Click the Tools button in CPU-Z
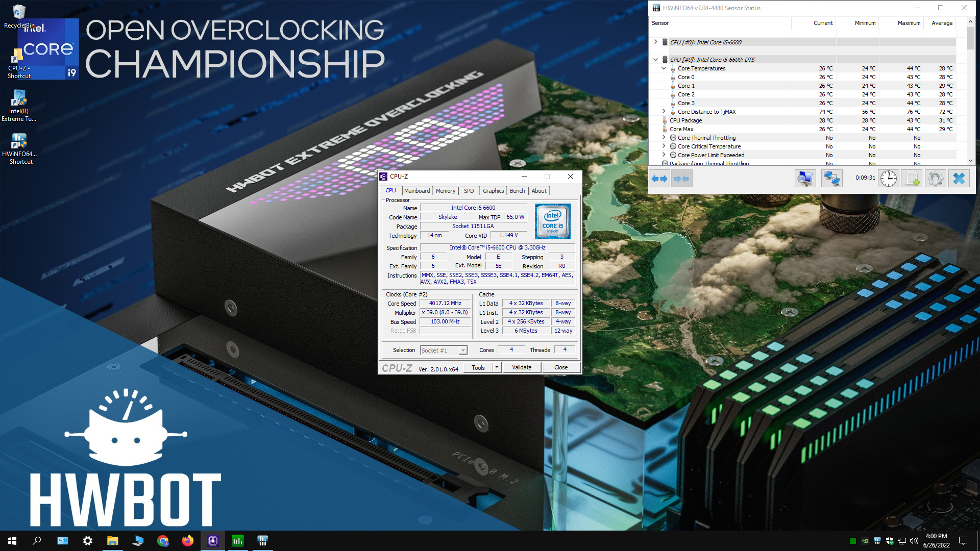Viewport: 980px width, 551px height. pyautogui.click(x=478, y=367)
